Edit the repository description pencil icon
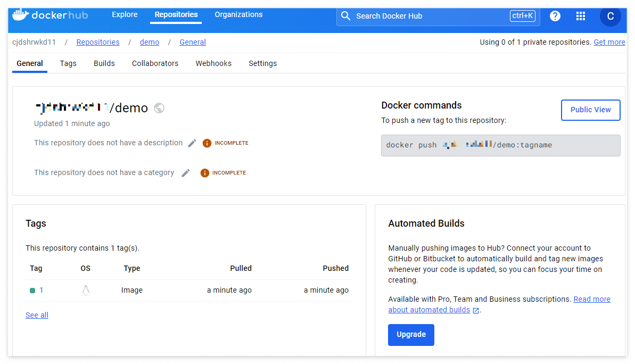Screen dimensions: 635x364 click(192, 143)
